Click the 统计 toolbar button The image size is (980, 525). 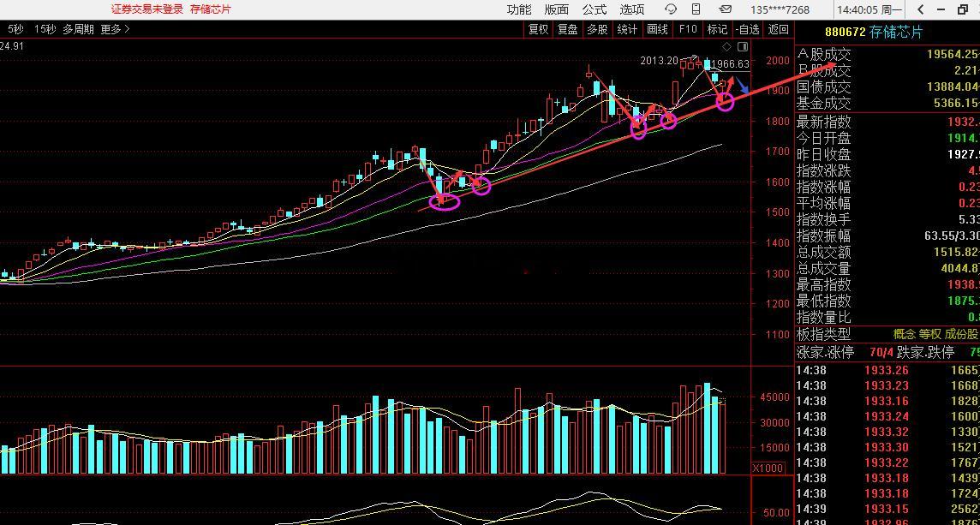[627, 29]
